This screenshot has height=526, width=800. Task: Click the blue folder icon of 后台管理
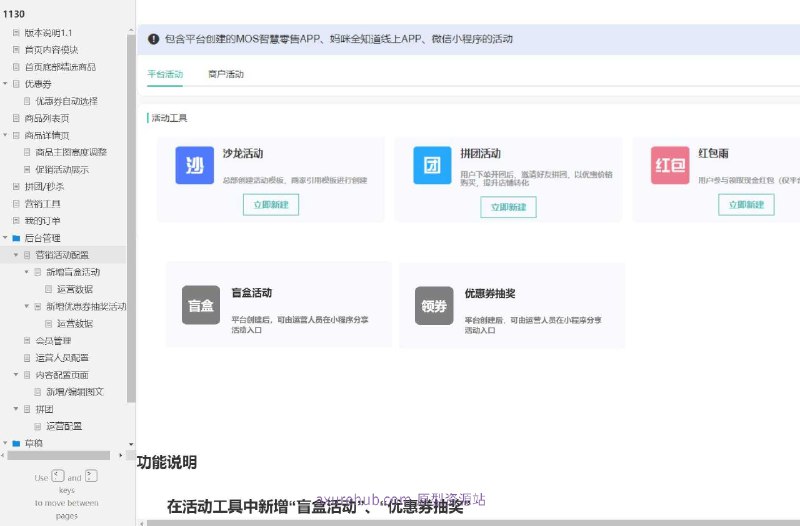click(16, 238)
